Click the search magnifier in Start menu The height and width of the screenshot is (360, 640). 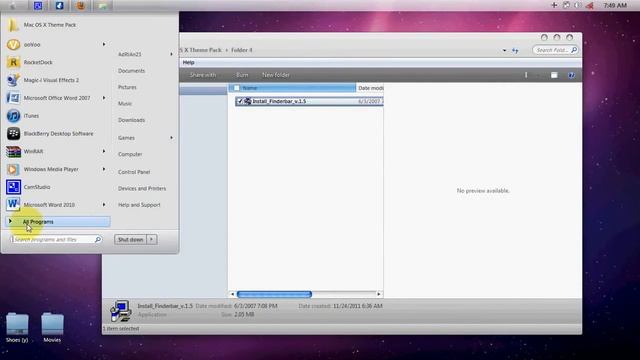pyautogui.click(x=98, y=240)
